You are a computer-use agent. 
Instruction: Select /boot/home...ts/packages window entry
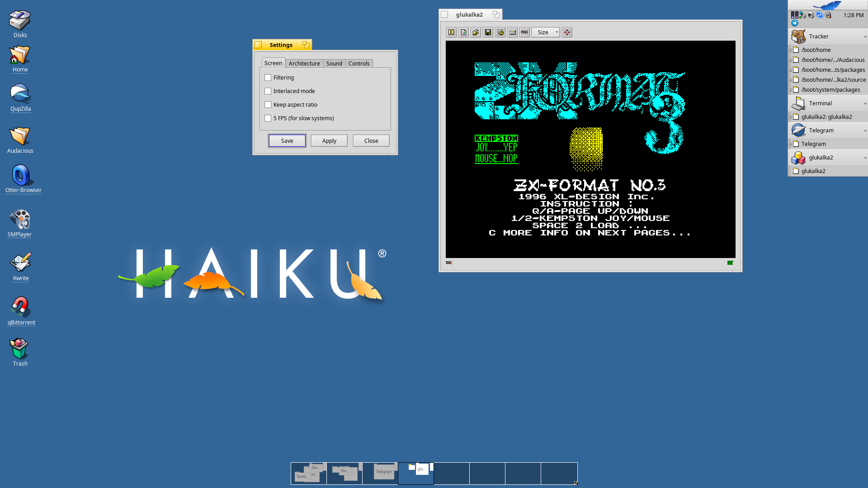point(828,70)
